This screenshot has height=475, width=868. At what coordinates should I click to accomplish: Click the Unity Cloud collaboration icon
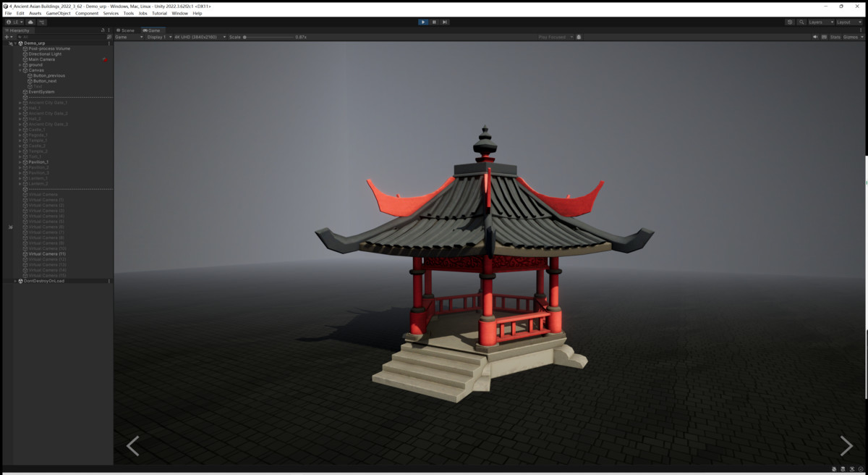pos(32,22)
